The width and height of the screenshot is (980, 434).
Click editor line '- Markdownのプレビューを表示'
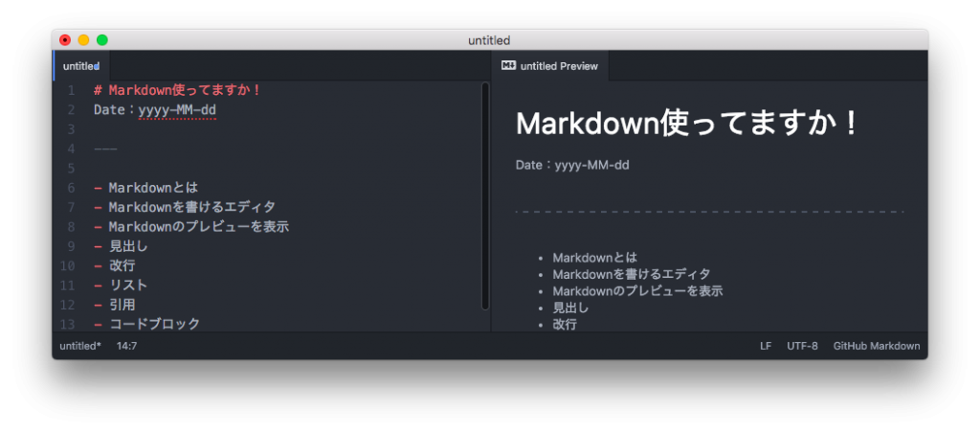[x=191, y=226]
